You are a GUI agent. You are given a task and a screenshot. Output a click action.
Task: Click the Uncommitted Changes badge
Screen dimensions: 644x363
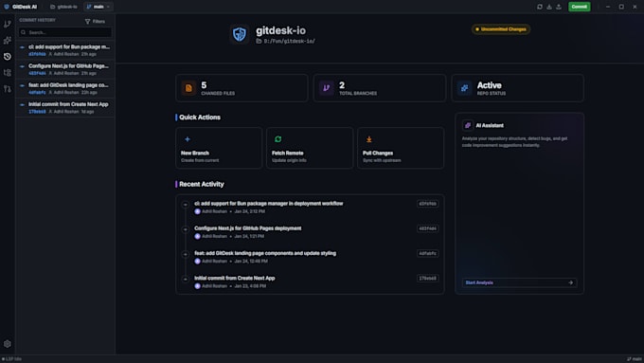coord(501,29)
